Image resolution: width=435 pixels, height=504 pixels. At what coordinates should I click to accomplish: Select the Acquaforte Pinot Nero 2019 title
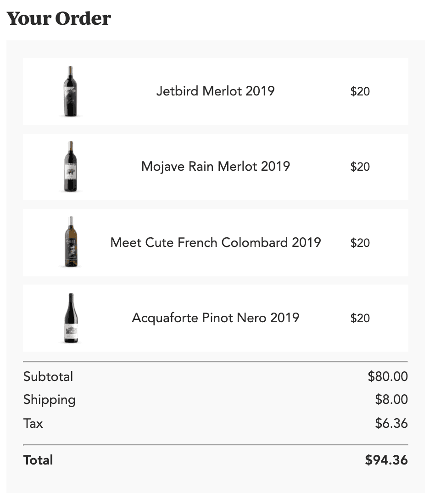(216, 318)
